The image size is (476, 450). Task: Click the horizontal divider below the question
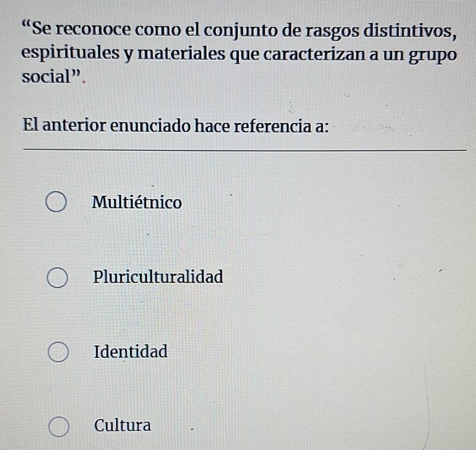click(x=245, y=150)
